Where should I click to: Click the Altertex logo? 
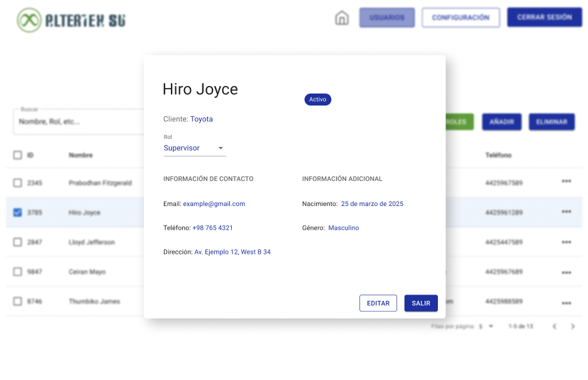coord(71,20)
